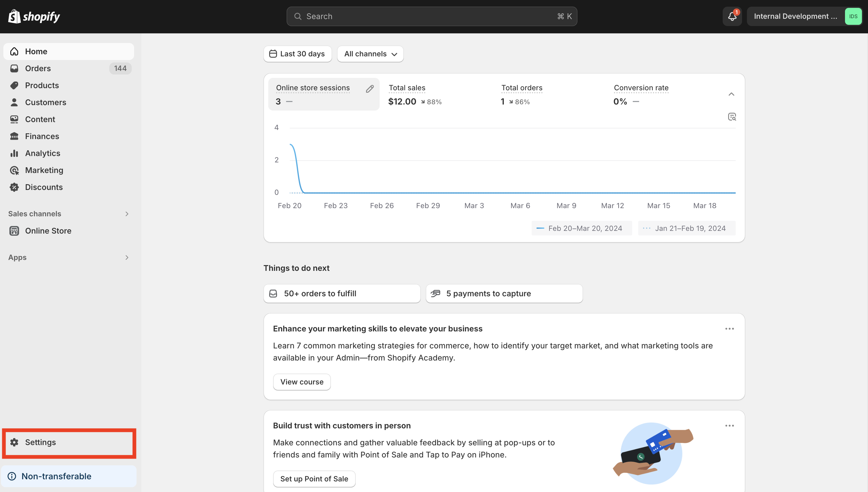Click the Products tag icon
The height and width of the screenshot is (492, 868).
[14, 85]
